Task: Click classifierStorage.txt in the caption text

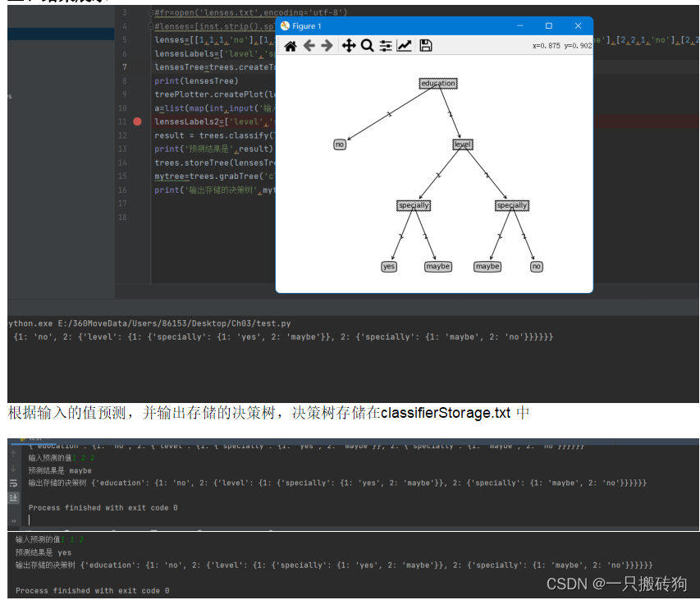Action: pyautogui.click(x=446, y=413)
